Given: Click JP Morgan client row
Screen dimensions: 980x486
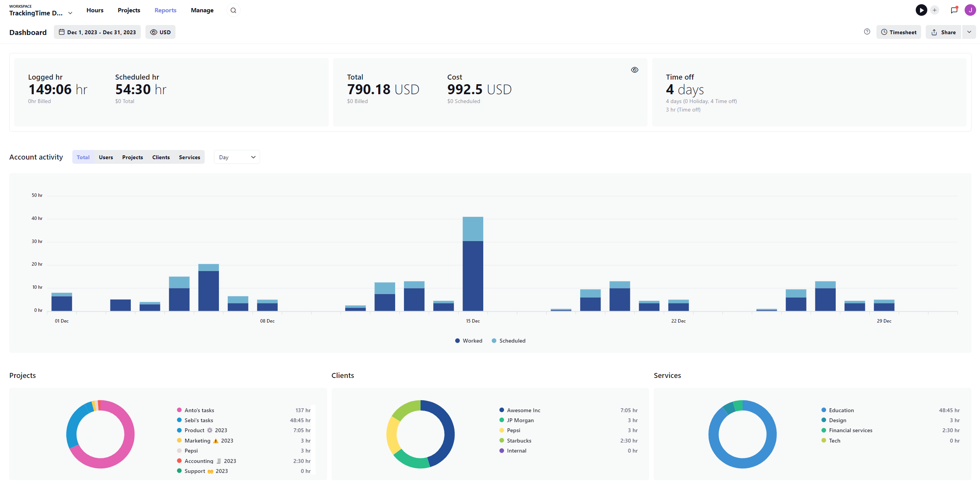Looking at the screenshot, I should click(x=568, y=420).
